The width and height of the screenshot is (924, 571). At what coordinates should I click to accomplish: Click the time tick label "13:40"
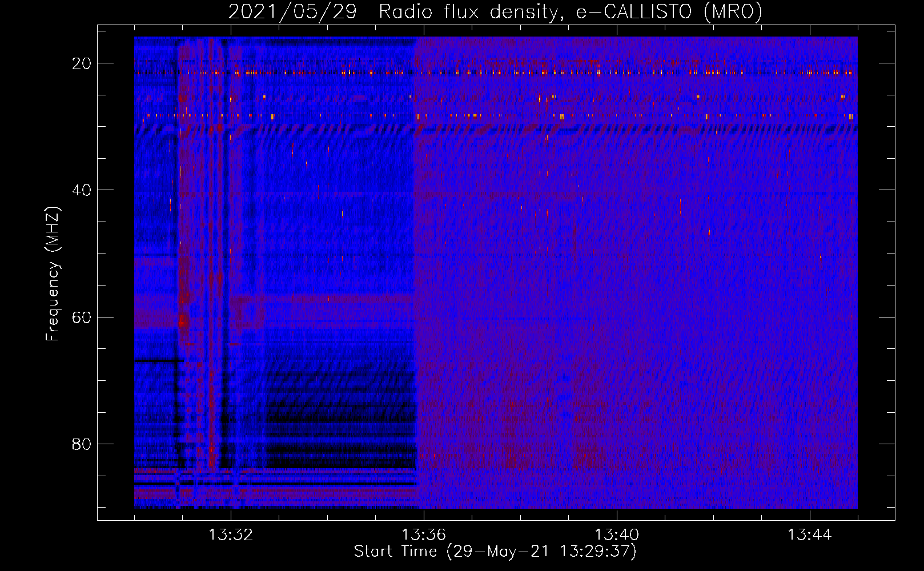(617, 535)
